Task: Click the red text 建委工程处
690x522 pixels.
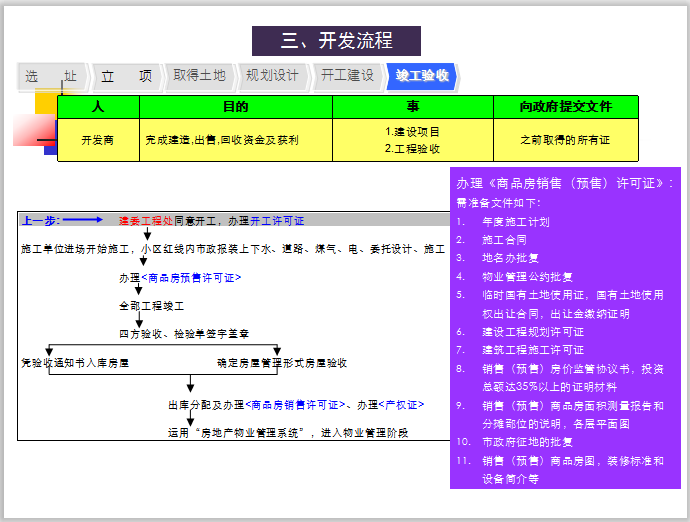Action: 146,221
